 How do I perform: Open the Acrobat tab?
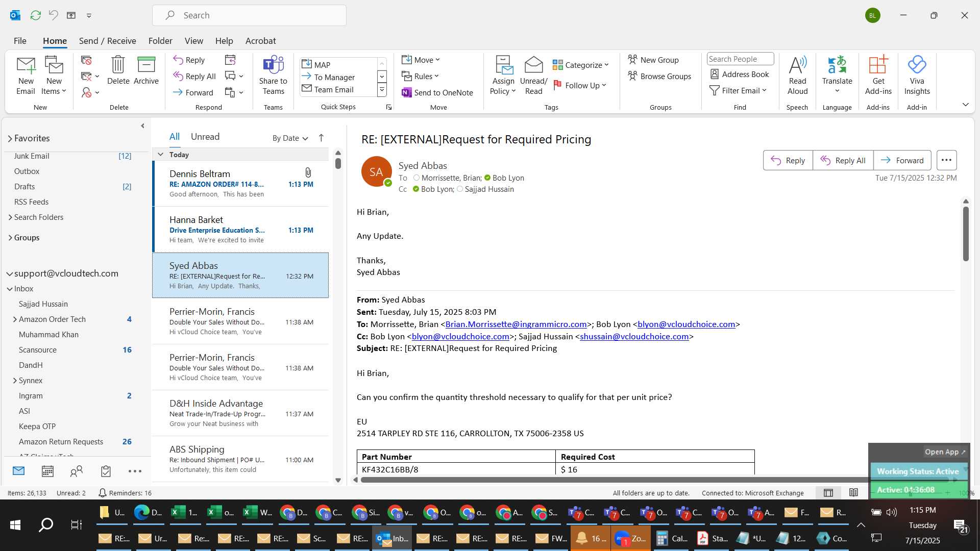260,41
